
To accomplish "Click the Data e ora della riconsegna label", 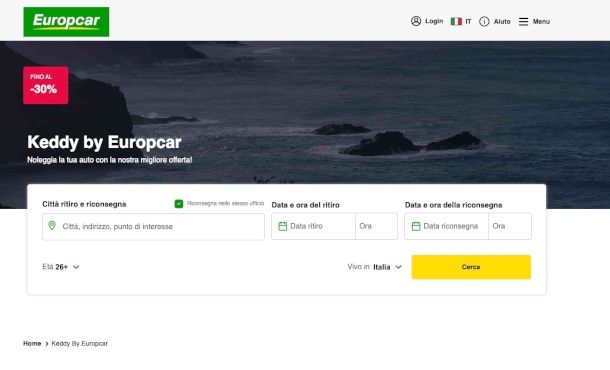I will [x=453, y=205].
